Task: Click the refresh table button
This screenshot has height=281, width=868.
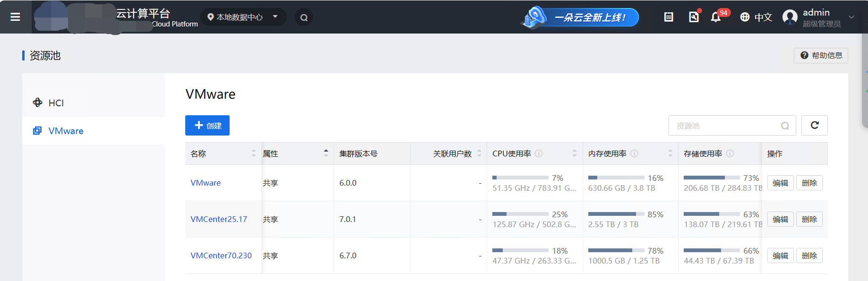Action: 815,125
